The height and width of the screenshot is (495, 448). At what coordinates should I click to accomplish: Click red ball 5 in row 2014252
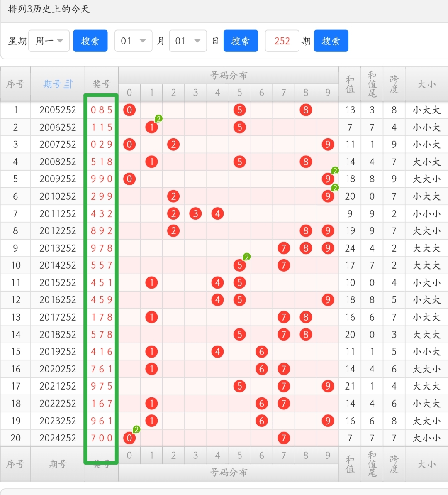[240, 265]
